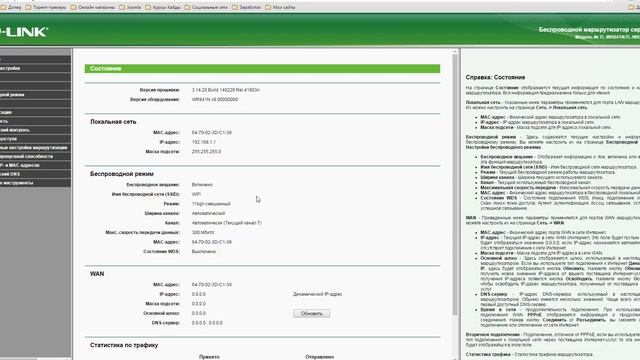Viewport: 640px width, 360px height.
Task: Open the Заработок bookmark folder
Action: click(246, 7)
